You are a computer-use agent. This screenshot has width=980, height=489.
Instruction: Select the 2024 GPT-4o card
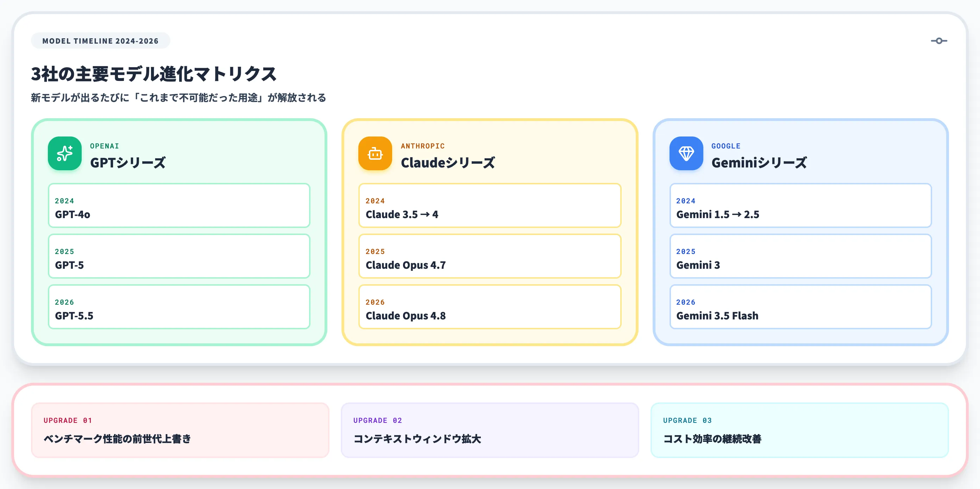[x=179, y=205]
